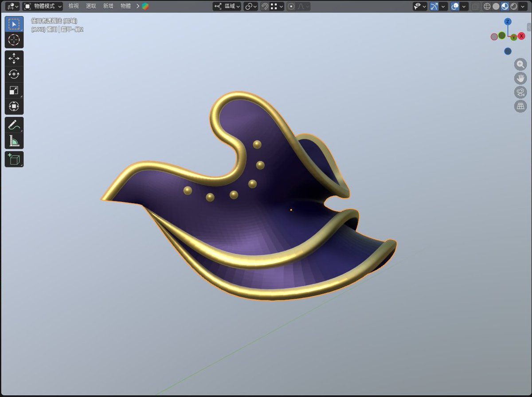This screenshot has height=397, width=532.
Task: Select the 3D Cursor tool
Action: point(14,40)
